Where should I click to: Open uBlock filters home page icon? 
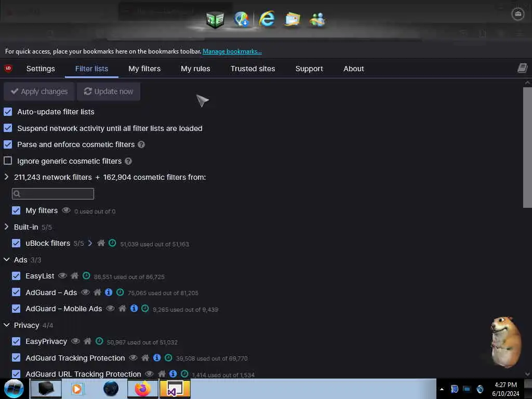(101, 243)
